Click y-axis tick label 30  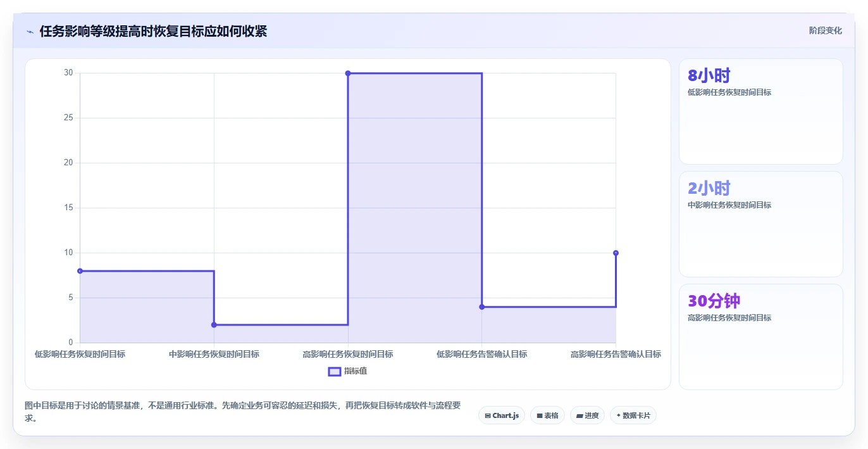tap(68, 73)
